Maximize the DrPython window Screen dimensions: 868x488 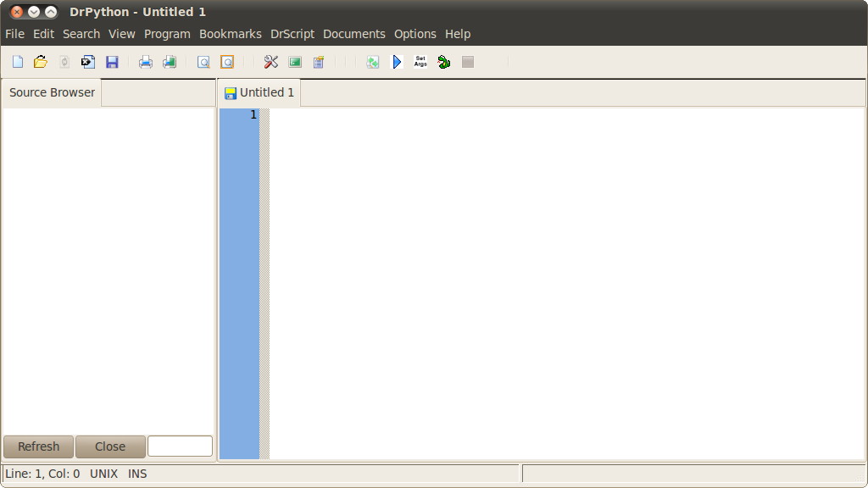click(51, 12)
